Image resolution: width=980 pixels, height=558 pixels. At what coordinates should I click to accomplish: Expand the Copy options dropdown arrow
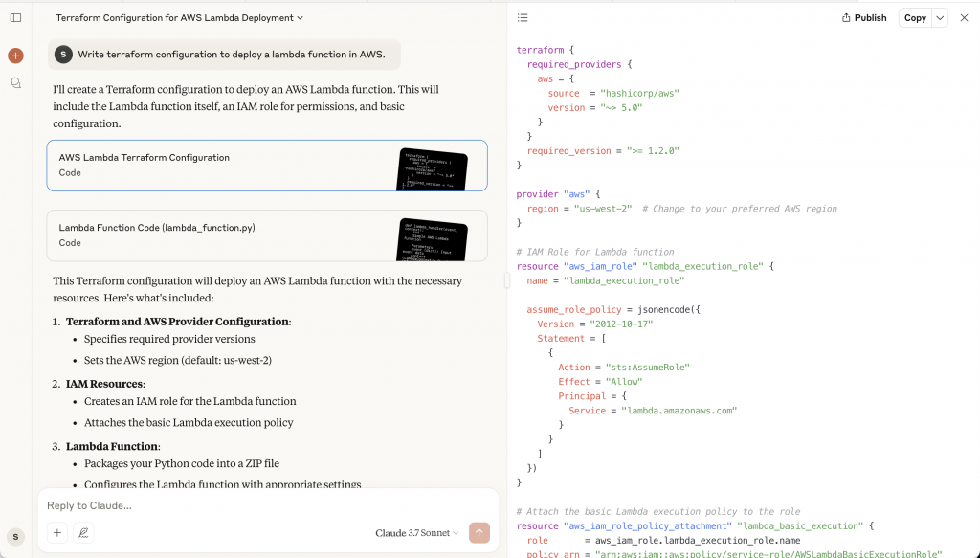pos(940,18)
